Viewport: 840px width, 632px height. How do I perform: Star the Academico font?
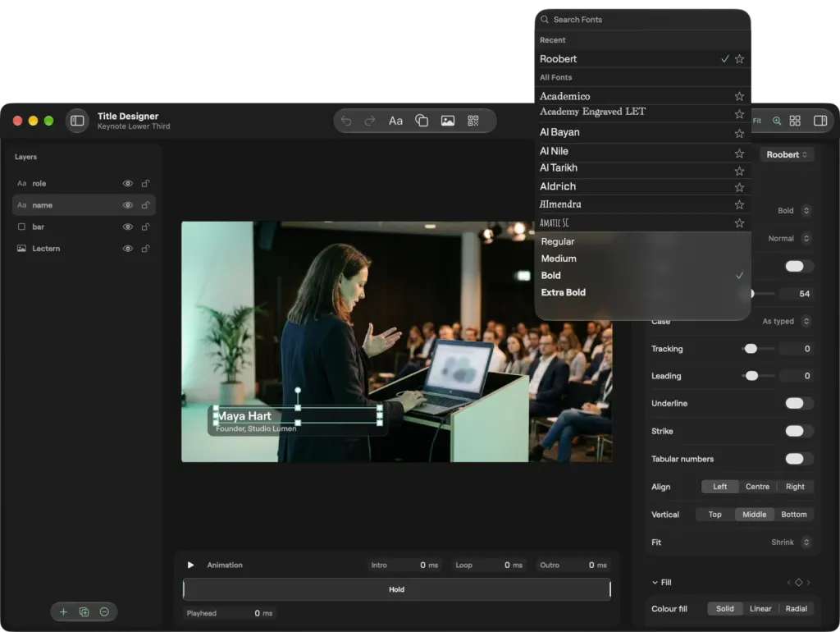pos(739,96)
